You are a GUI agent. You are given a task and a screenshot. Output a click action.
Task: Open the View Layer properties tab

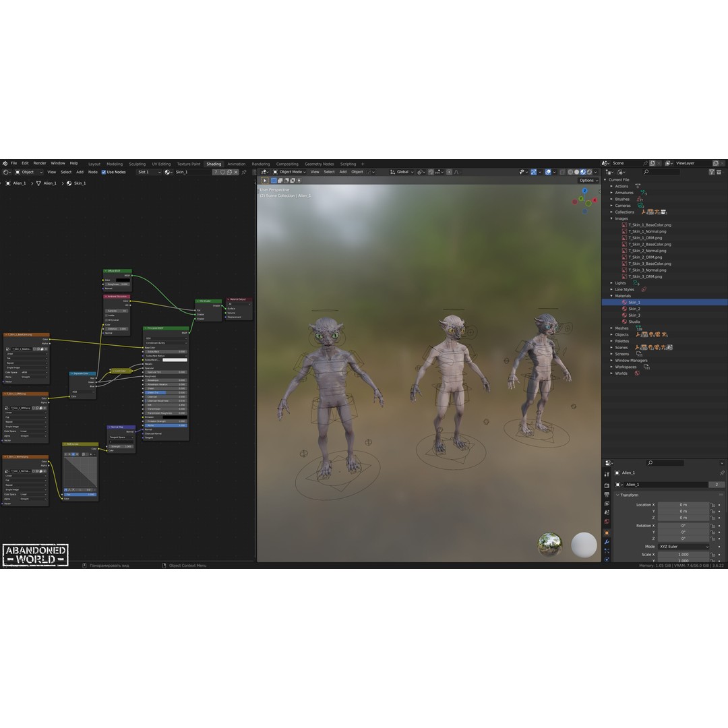607,504
